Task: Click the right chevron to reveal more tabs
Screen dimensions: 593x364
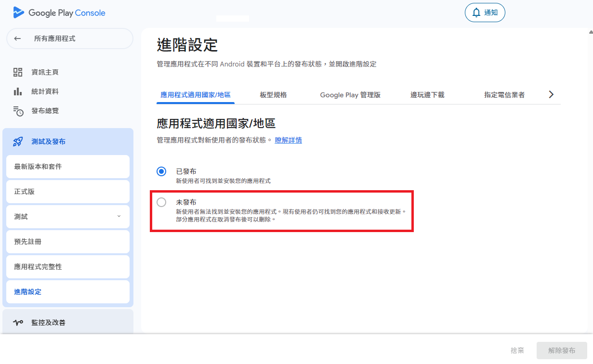Action: (551, 94)
